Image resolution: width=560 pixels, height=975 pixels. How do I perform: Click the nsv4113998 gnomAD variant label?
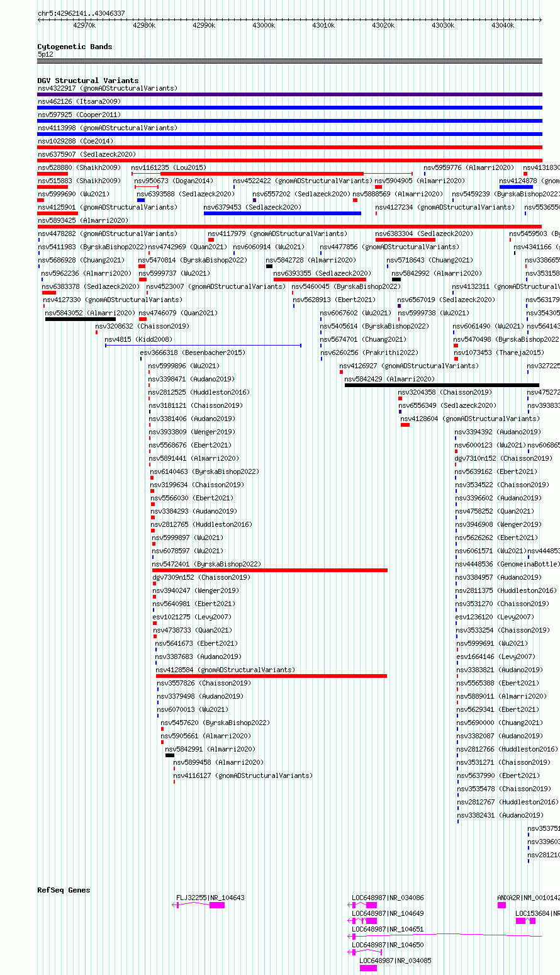pos(108,128)
